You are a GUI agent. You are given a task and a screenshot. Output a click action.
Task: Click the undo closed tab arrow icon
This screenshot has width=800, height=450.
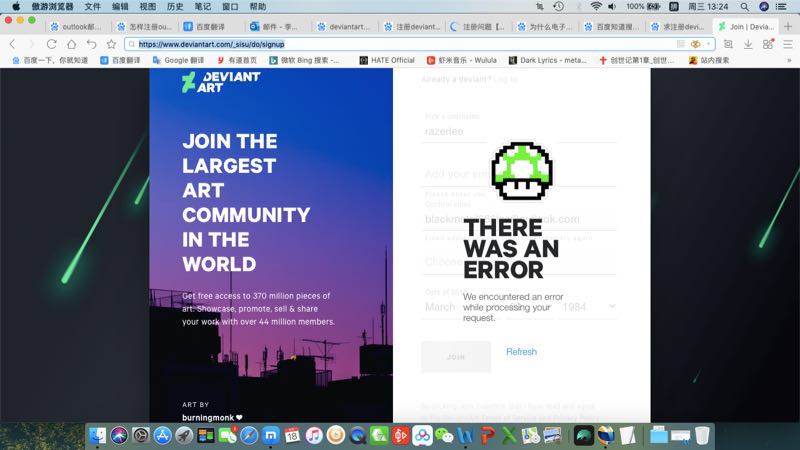click(x=91, y=44)
